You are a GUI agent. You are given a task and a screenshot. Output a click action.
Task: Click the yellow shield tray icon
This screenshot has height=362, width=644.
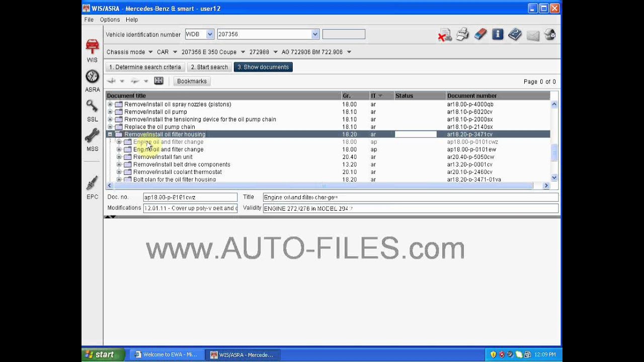click(x=493, y=354)
